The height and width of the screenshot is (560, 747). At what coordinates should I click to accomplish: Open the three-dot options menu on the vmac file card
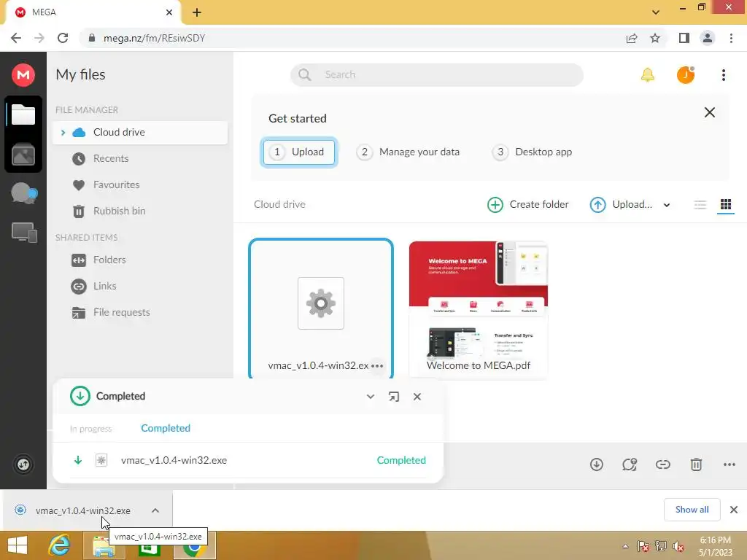[377, 366]
